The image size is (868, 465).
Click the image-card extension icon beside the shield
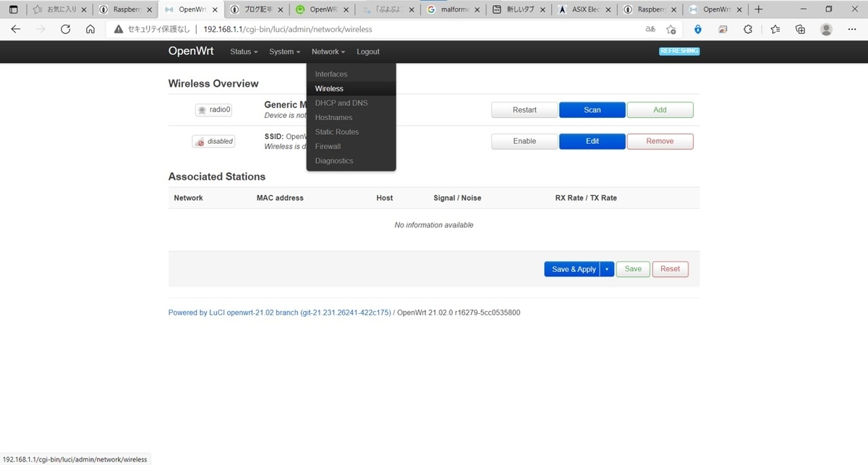pos(723,30)
